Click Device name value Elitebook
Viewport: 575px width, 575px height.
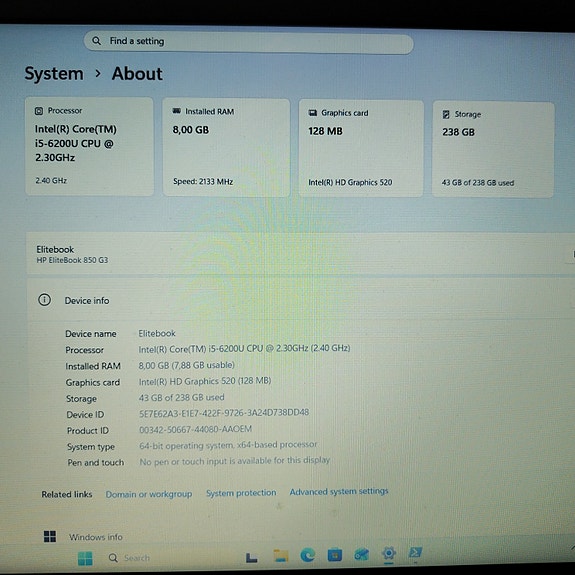coord(157,333)
